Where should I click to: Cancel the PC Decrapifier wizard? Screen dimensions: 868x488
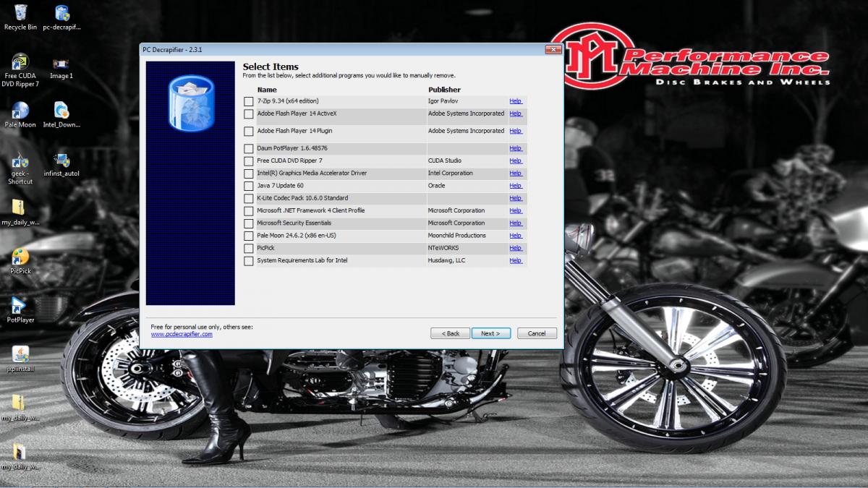click(537, 333)
